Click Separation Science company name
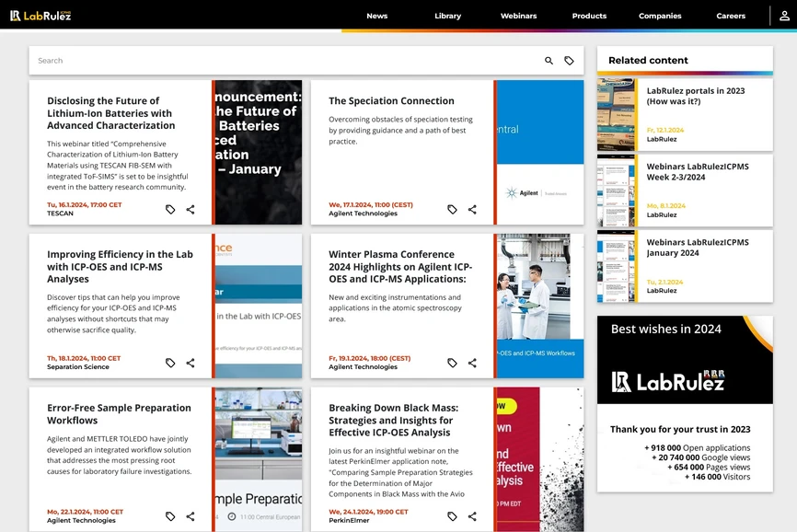The height and width of the screenshot is (532, 797). (78, 367)
